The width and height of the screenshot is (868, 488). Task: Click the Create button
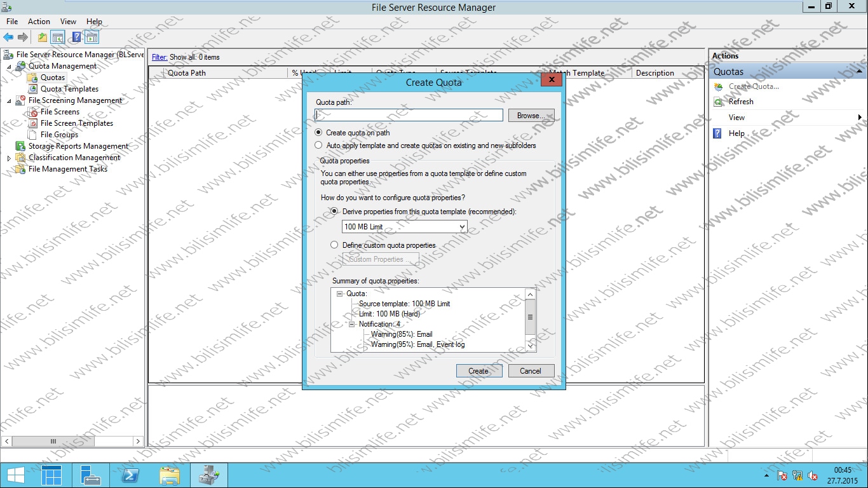[479, 371]
